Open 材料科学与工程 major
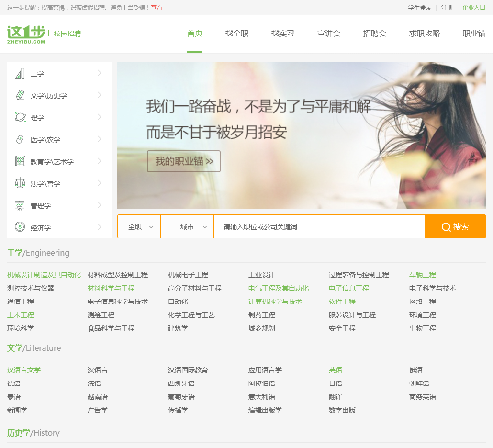The image size is (493, 448). [111, 288]
